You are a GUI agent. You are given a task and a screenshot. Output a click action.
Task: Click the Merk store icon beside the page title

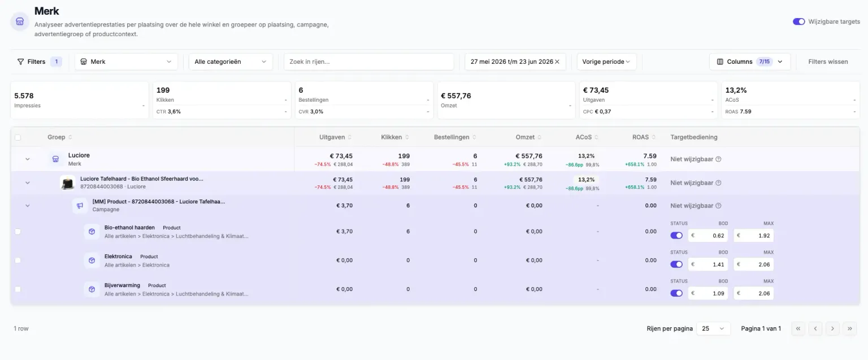[x=20, y=21]
